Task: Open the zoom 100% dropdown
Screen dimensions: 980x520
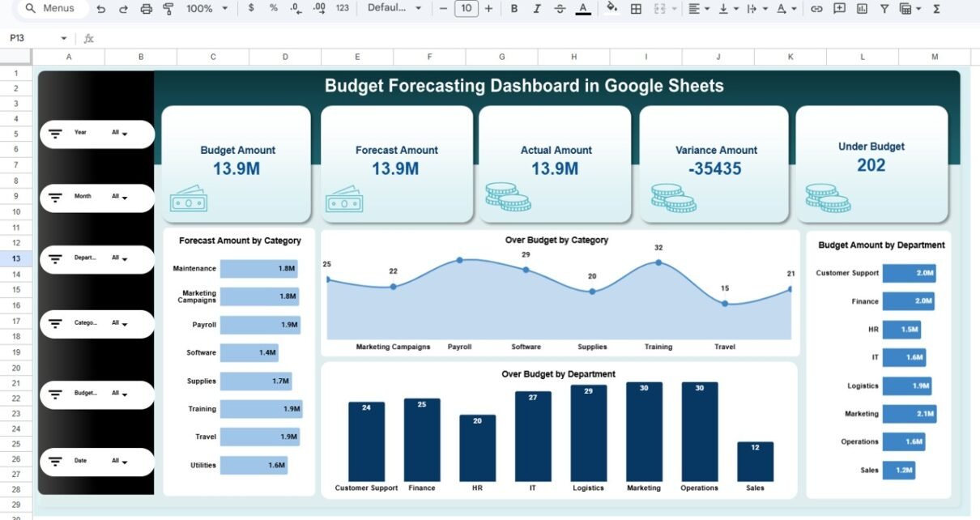Action: (206, 9)
